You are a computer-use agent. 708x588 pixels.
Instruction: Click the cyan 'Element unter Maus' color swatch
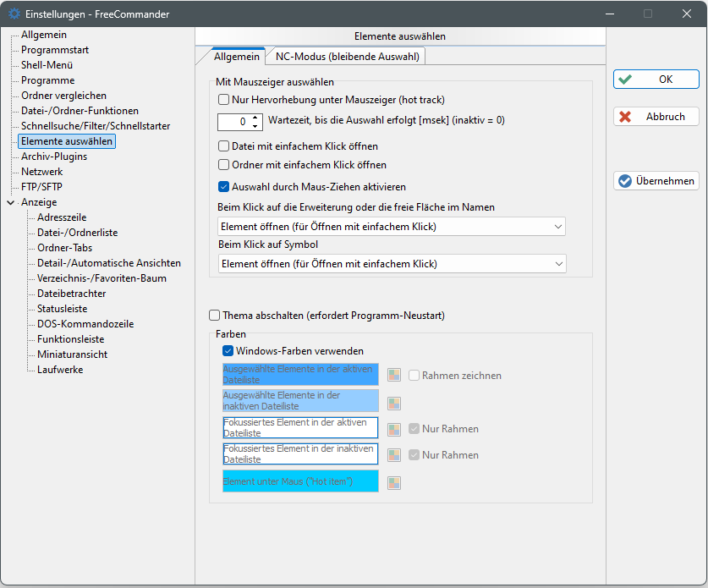pos(300,482)
